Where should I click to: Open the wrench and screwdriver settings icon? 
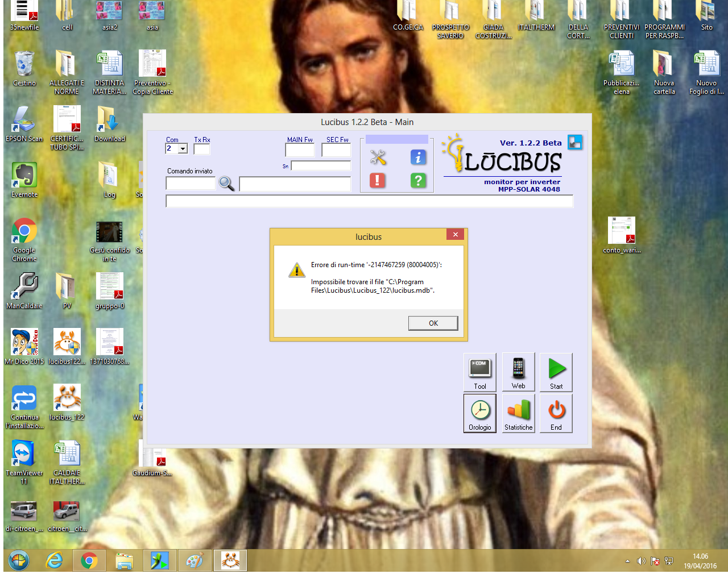378,157
